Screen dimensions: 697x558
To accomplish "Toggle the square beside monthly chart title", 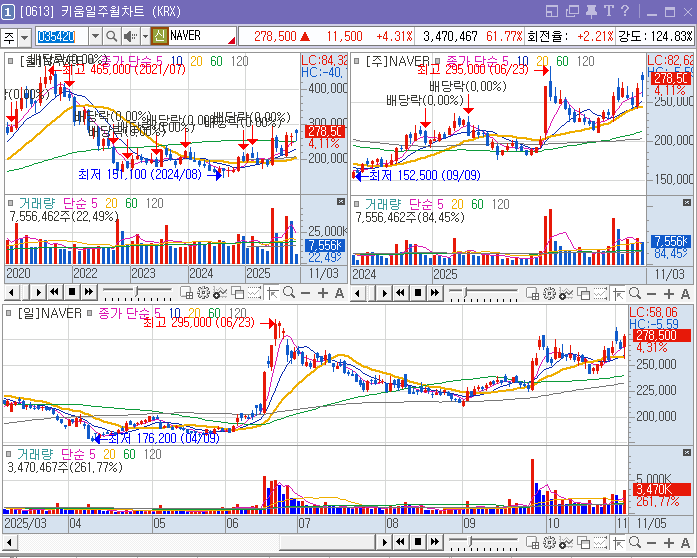I will [x=10, y=61].
